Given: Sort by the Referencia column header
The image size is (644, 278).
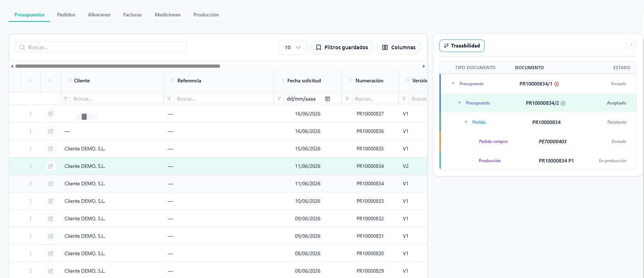Looking at the screenshot, I should tap(189, 81).
